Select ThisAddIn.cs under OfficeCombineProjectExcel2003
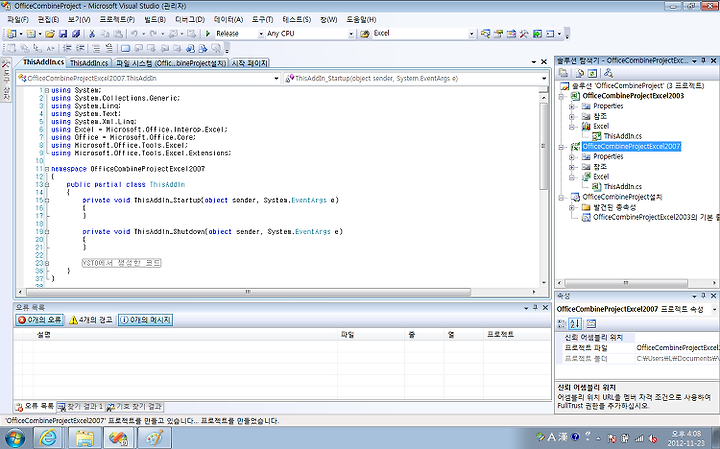720x449 pixels. pyautogui.click(x=622, y=136)
